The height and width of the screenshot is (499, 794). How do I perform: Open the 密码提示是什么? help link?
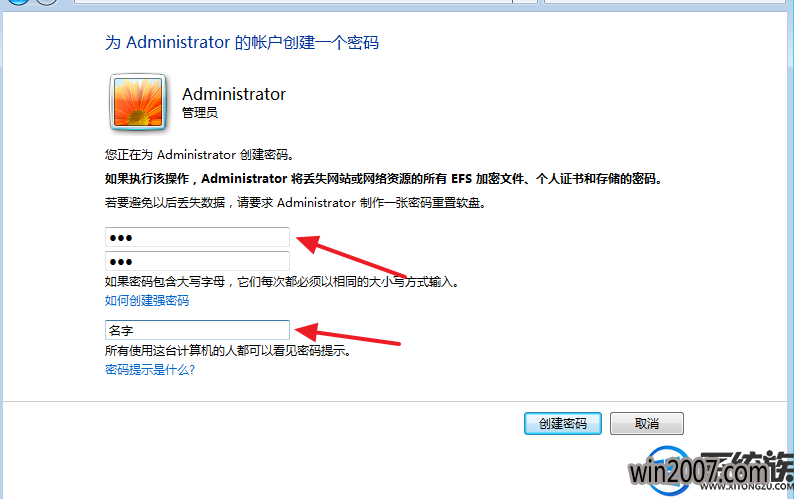150,369
